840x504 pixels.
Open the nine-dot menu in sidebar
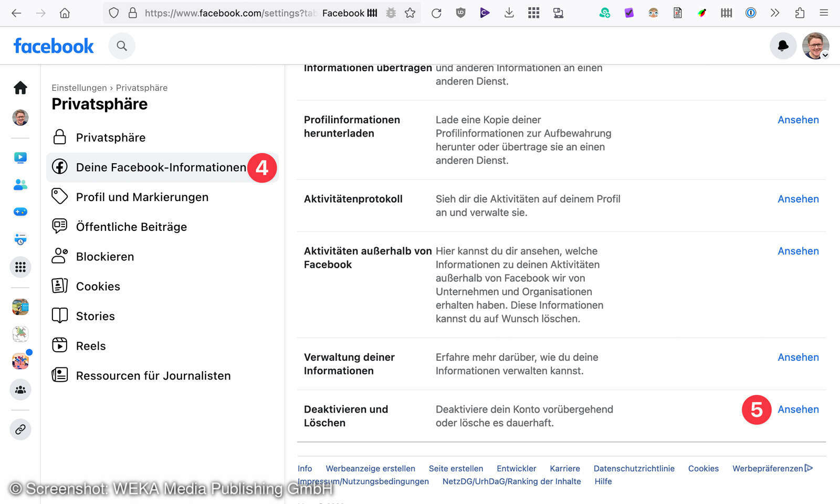20,267
